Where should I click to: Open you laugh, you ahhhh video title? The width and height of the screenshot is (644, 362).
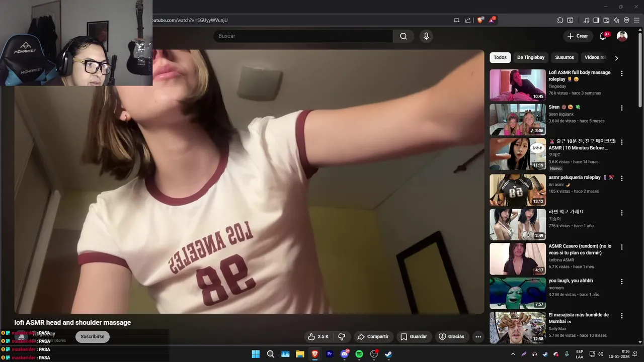coord(571,281)
